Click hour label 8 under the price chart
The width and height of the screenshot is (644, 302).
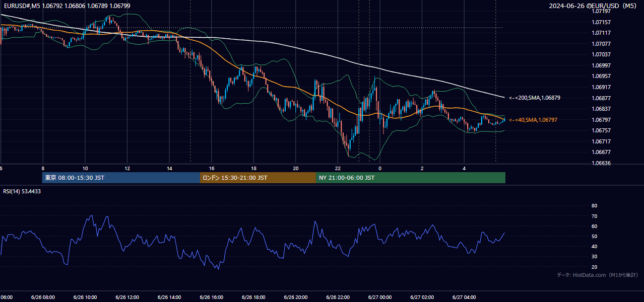coord(43,169)
